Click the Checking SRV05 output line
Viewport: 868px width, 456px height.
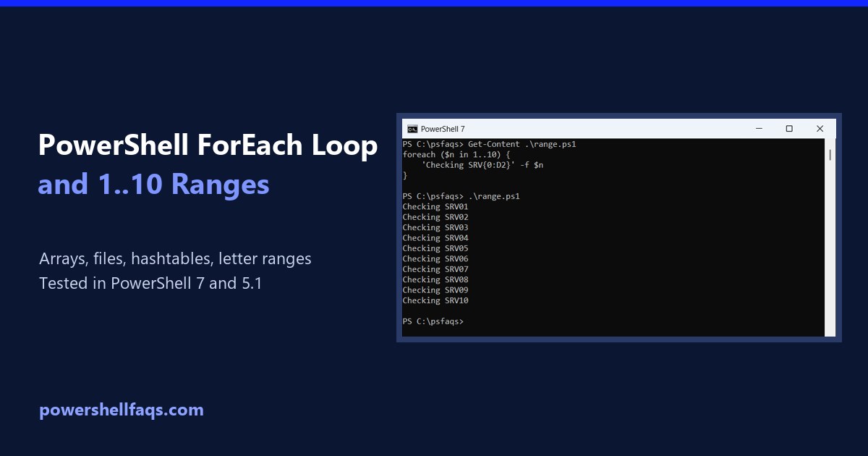tap(435, 248)
